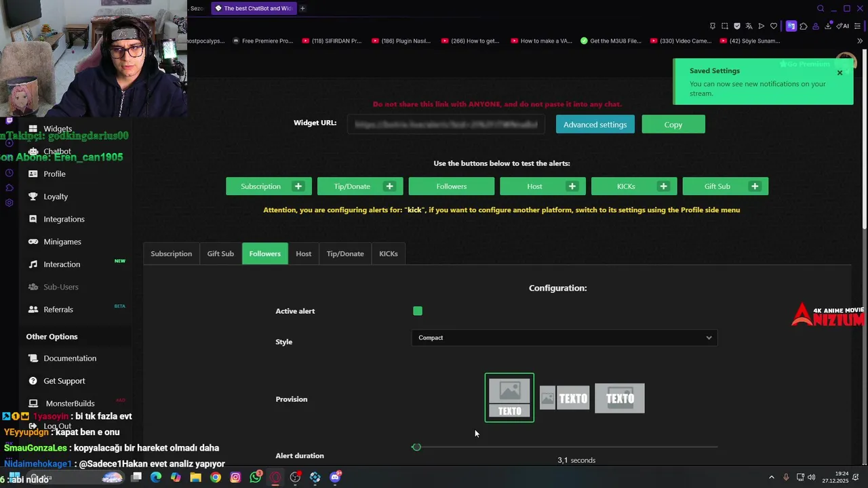Viewport: 868px width, 488px height.
Task: Click the page translate icon in the address bar
Action: coord(749,26)
